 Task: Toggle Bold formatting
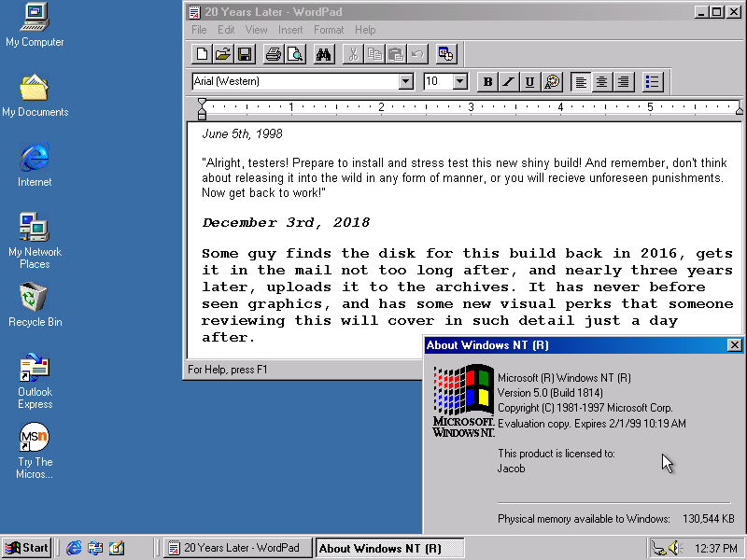[487, 82]
